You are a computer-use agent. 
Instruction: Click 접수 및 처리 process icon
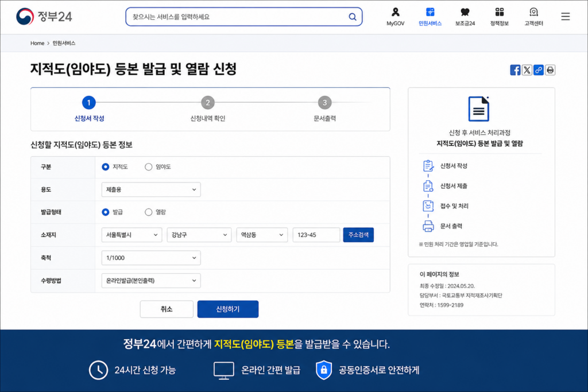(x=428, y=205)
